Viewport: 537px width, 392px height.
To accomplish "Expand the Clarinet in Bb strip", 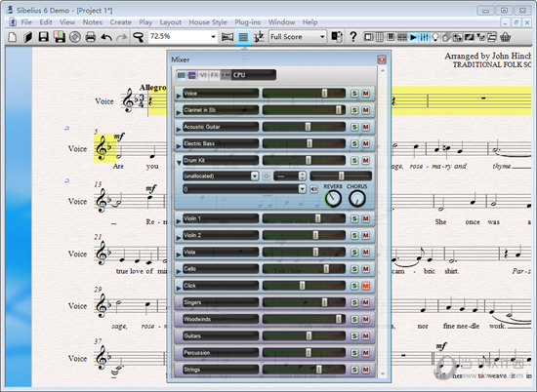I will (179, 113).
